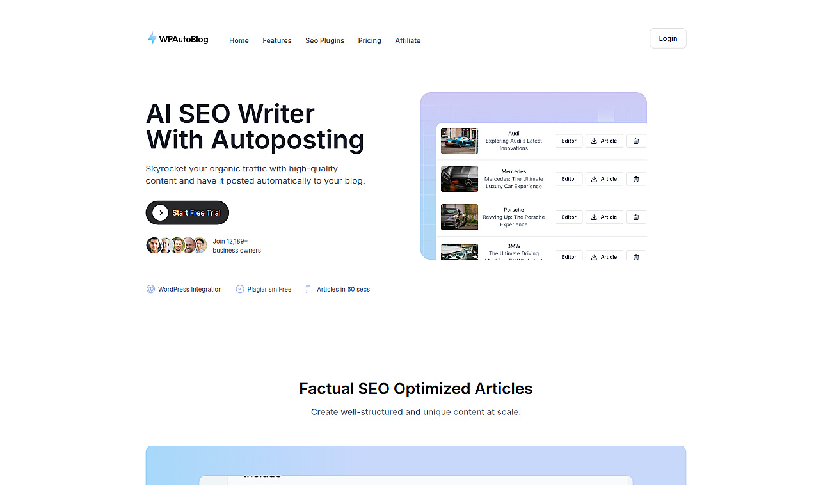The height and width of the screenshot is (504, 832).
Task: Open Seo Plugins in navigation
Action: coord(324,40)
